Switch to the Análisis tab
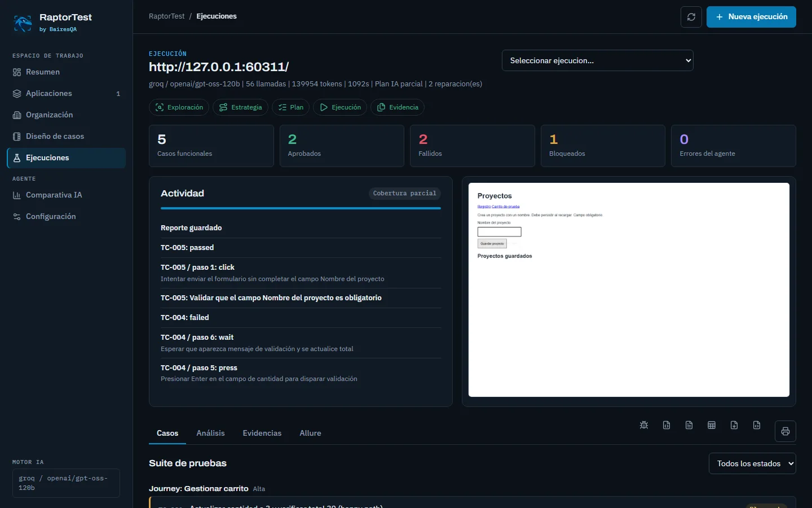Screen dimensions: 812x508 [210, 433]
